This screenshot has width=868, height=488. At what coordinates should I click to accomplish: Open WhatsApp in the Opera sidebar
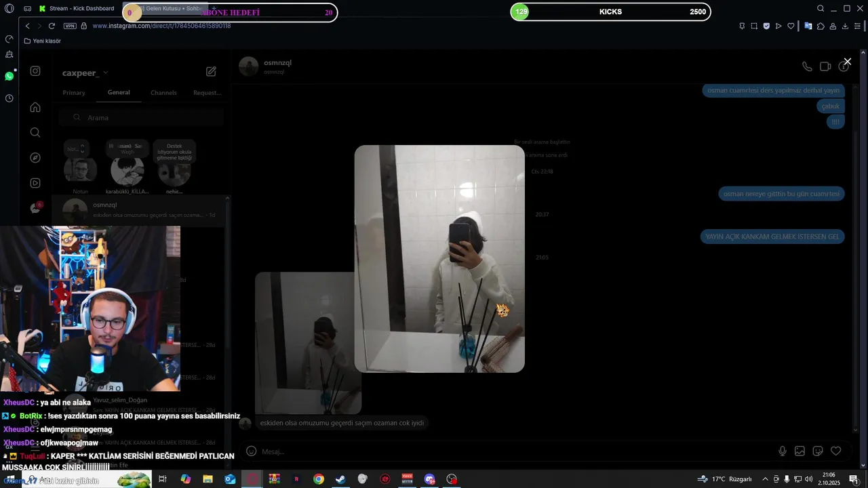(9, 76)
